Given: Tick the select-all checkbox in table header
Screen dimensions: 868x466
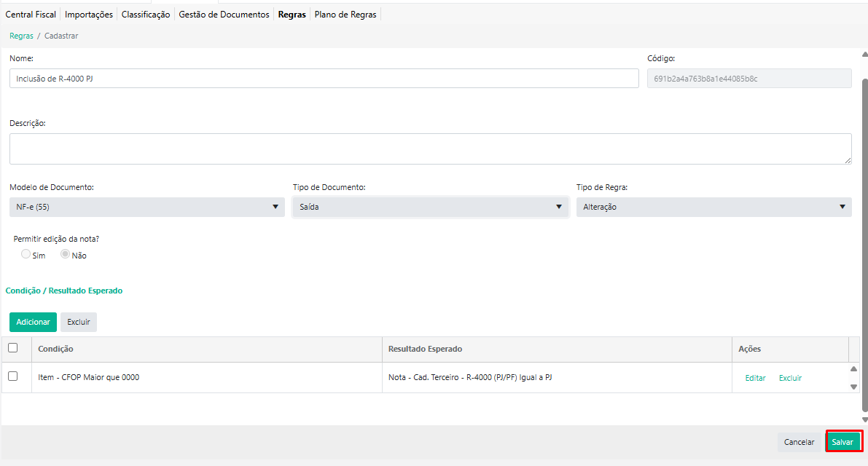Looking at the screenshot, I should point(12,348).
